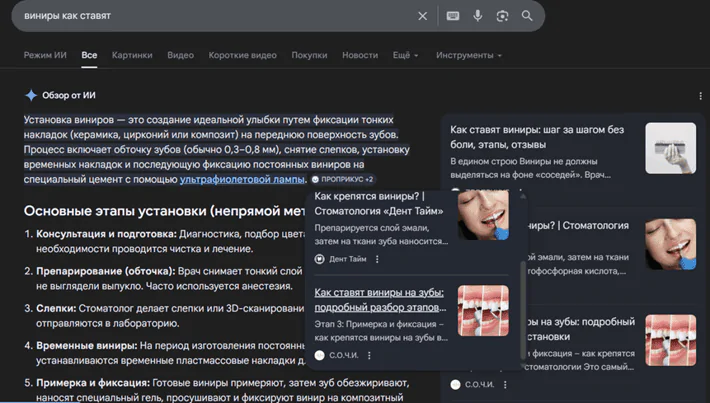Expand the Инструменты dropdown
Screen dimensions: 710x403
click(x=469, y=55)
